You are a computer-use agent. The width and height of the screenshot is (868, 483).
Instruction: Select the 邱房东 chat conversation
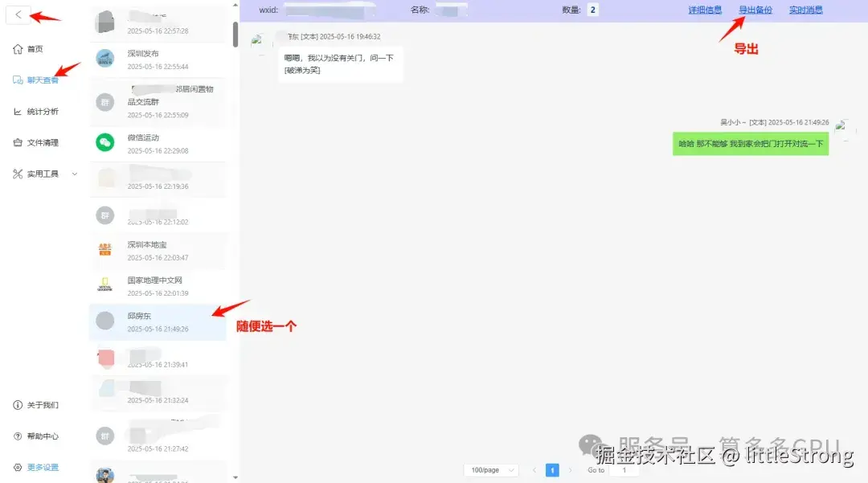point(158,321)
